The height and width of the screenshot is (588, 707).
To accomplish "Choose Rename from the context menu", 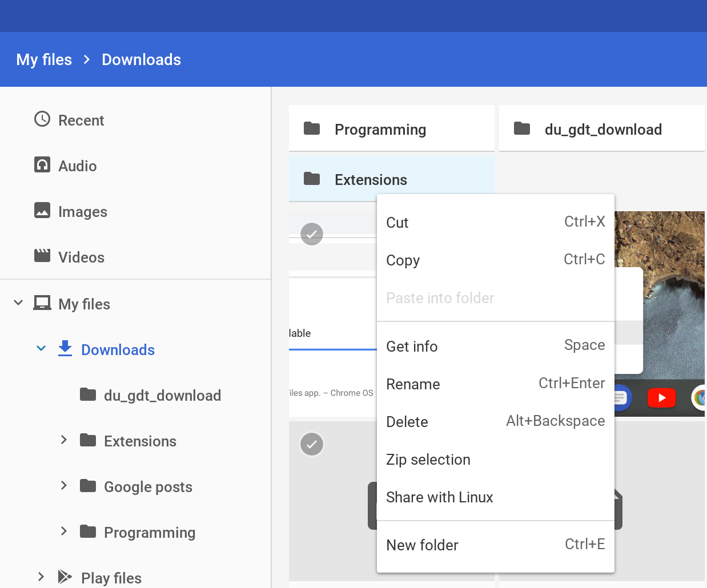I will pos(413,384).
